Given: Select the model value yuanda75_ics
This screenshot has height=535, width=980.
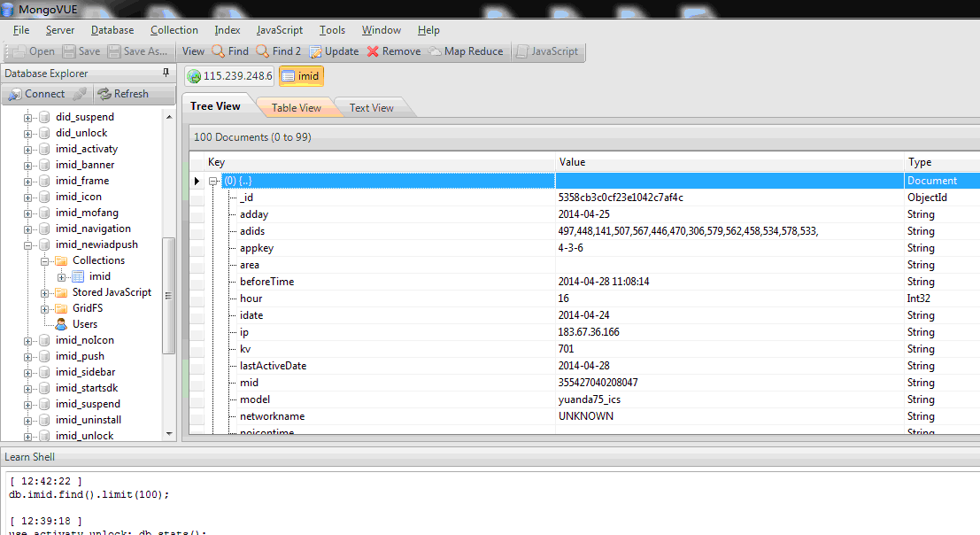Looking at the screenshot, I should click(x=590, y=399).
